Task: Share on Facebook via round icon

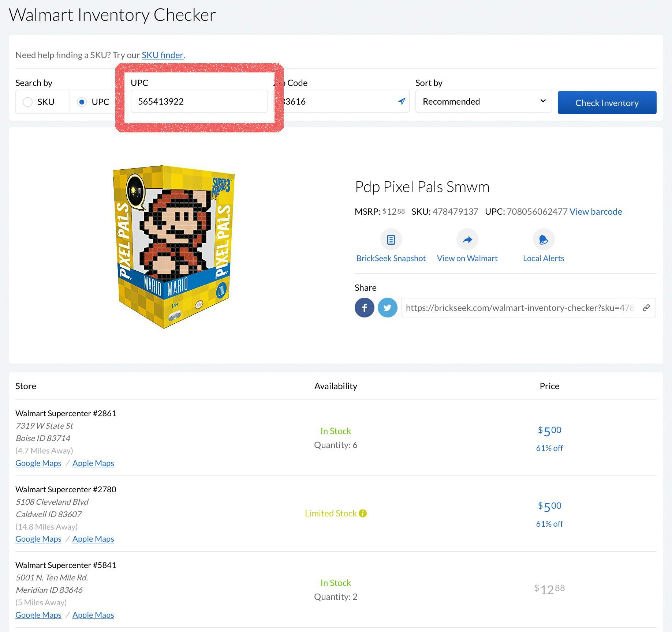Action: (x=364, y=308)
